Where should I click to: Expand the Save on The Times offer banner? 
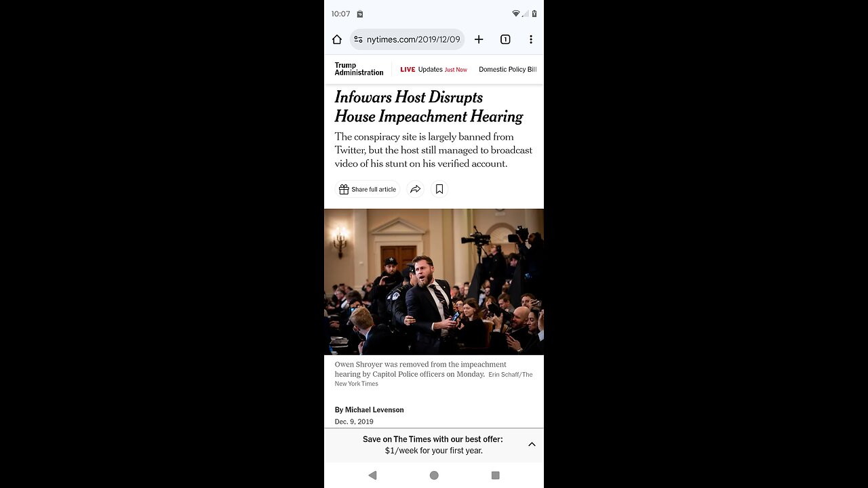pyautogui.click(x=532, y=445)
